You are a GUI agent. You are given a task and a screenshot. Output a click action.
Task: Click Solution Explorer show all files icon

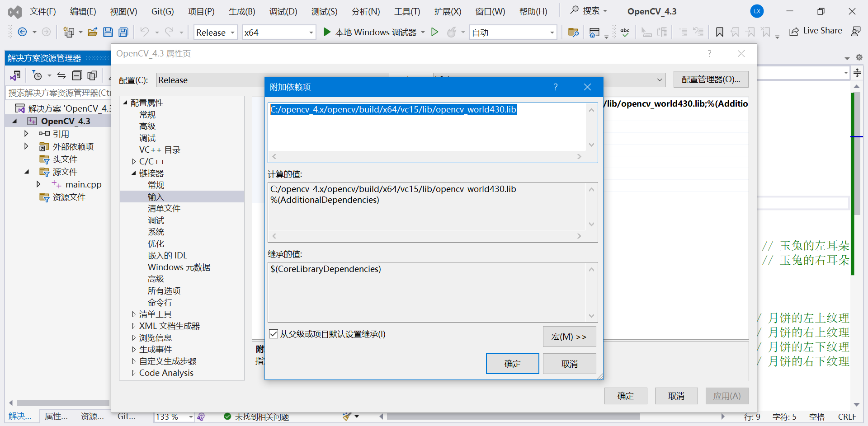point(92,75)
